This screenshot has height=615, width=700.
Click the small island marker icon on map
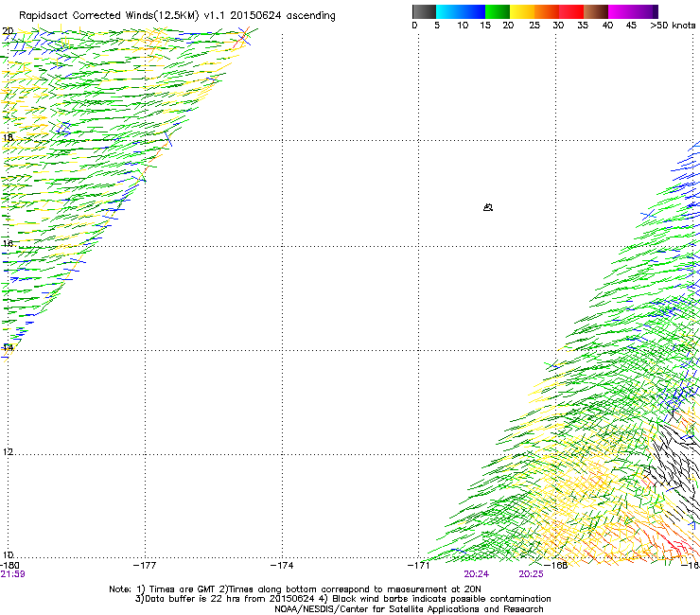click(x=488, y=207)
